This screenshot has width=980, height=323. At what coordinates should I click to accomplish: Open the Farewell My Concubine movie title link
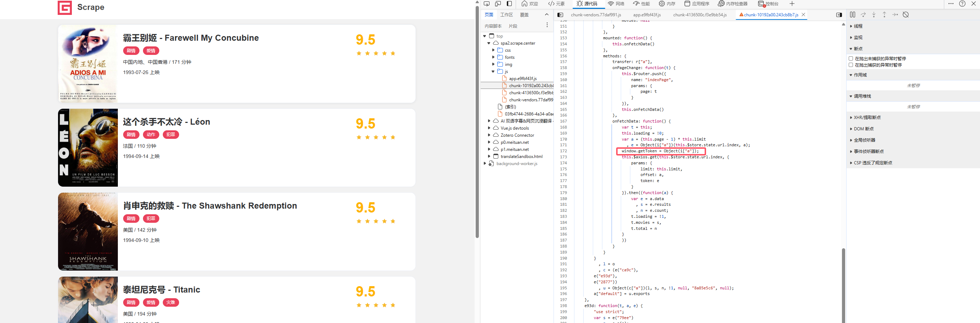[191, 38]
